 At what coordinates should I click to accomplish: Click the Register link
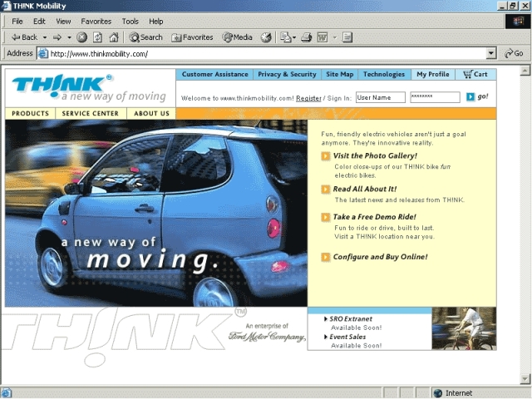[308, 98]
